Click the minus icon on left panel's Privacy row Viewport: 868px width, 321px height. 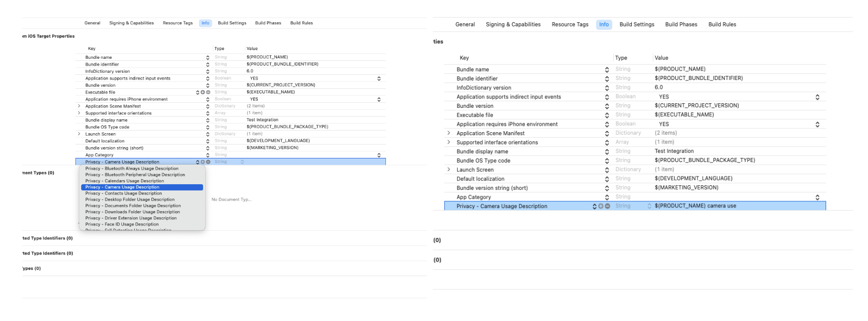208,162
